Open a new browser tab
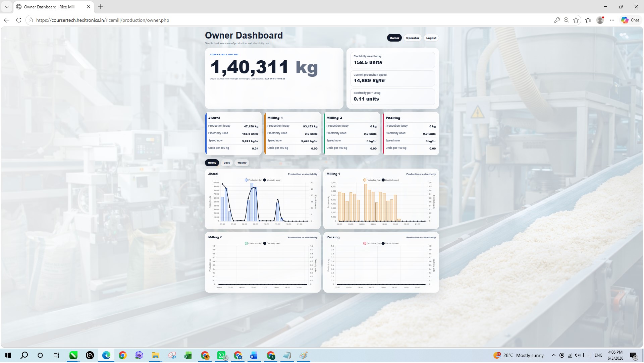This screenshot has width=644, height=363. [101, 7]
